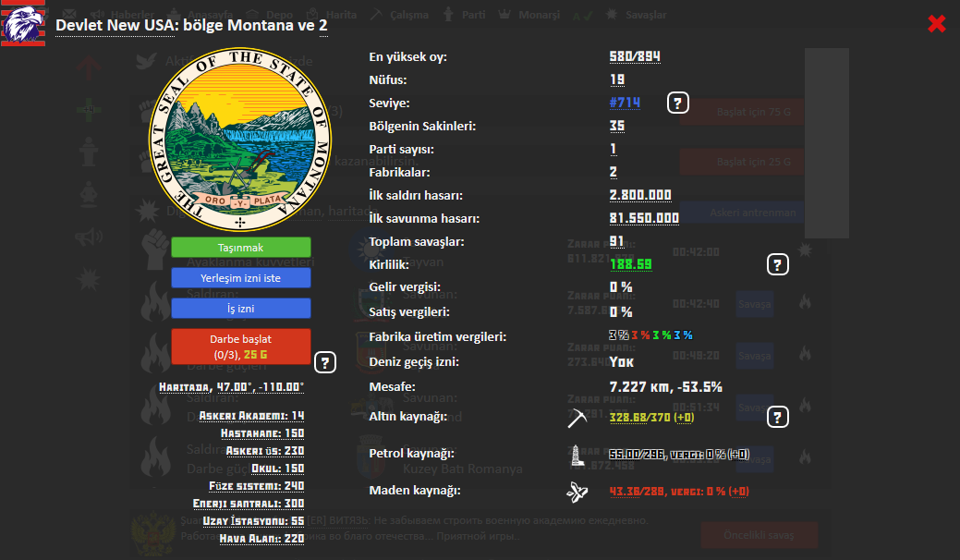This screenshot has height=560, width=960.
Task: Click the gold source pickaxe icon
Action: [577, 418]
